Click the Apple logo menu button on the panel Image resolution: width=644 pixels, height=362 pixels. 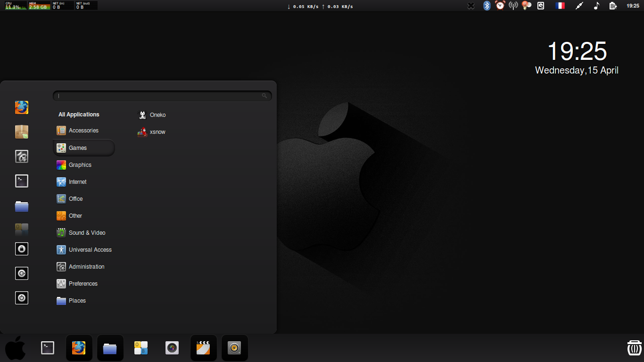coord(16,348)
